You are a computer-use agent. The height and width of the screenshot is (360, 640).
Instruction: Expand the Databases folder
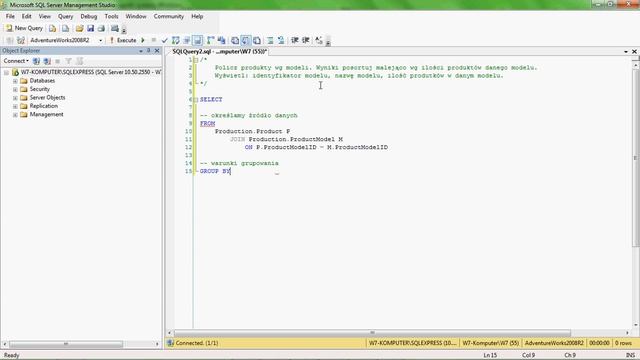15,81
